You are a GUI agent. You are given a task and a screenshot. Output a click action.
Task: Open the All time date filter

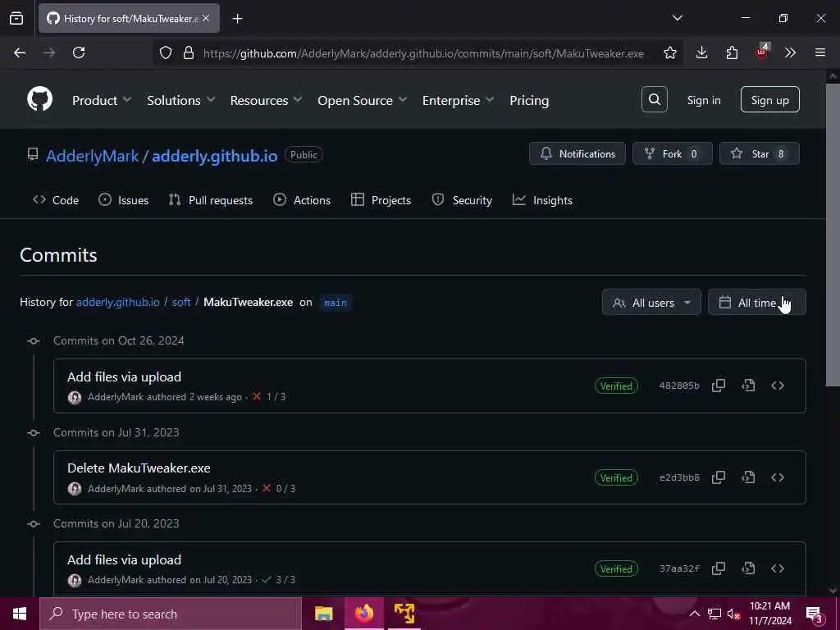[x=757, y=303]
